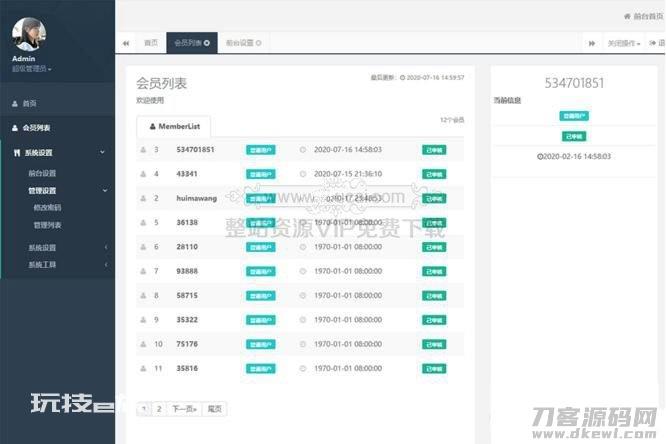Open member 534701851 in the list
This screenshot has height=444, width=666.
[x=195, y=150]
